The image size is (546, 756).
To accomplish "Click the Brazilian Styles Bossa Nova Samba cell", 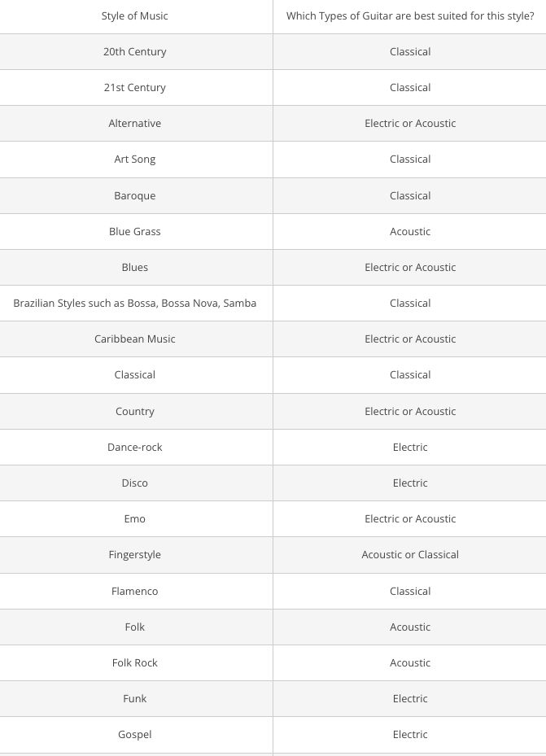I will pyautogui.click(x=135, y=304).
